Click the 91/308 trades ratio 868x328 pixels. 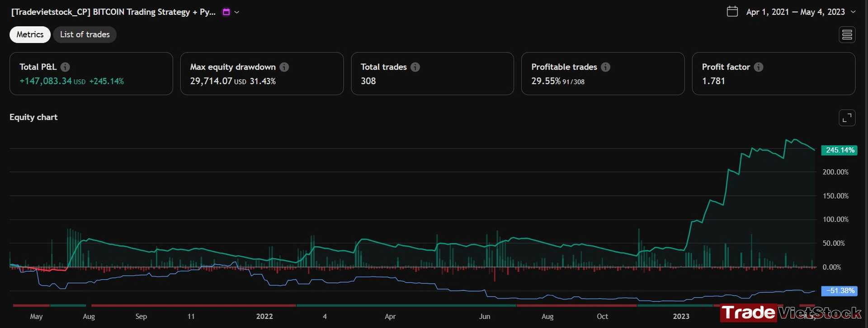[574, 82]
